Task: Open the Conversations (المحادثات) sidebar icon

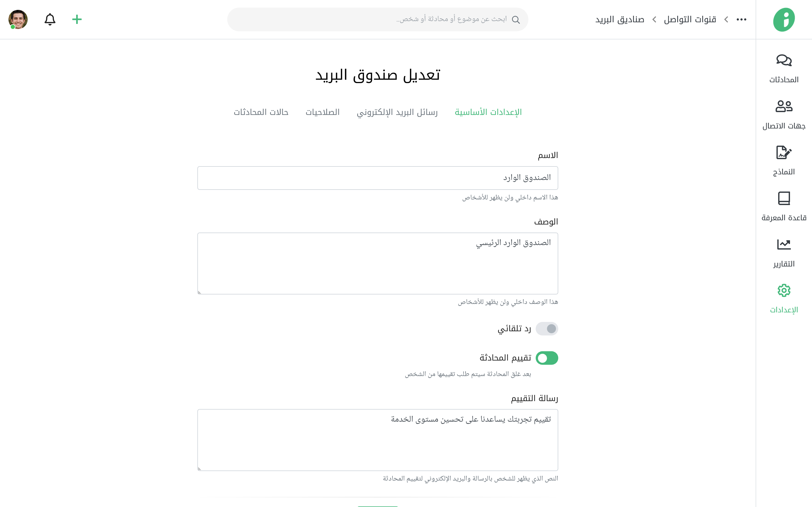Action: pos(784,61)
